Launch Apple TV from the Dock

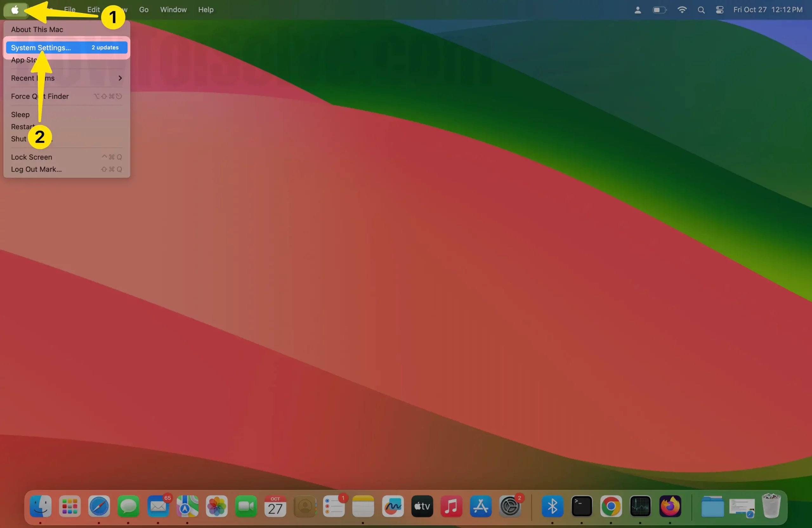coord(422,506)
